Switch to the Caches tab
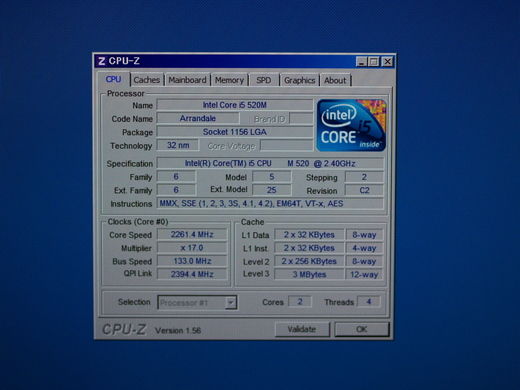The width and height of the screenshot is (520, 390). pos(147,80)
